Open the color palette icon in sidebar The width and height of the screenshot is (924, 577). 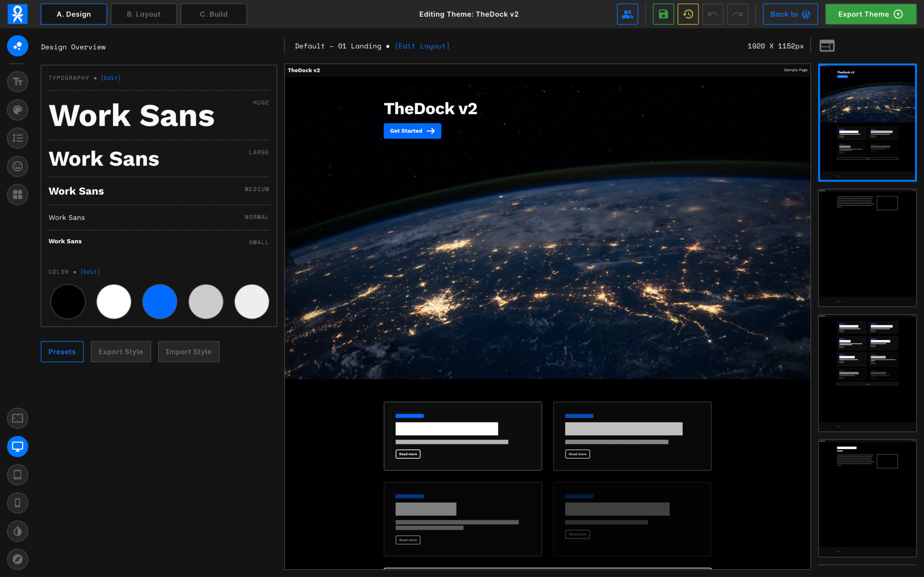click(x=18, y=110)
